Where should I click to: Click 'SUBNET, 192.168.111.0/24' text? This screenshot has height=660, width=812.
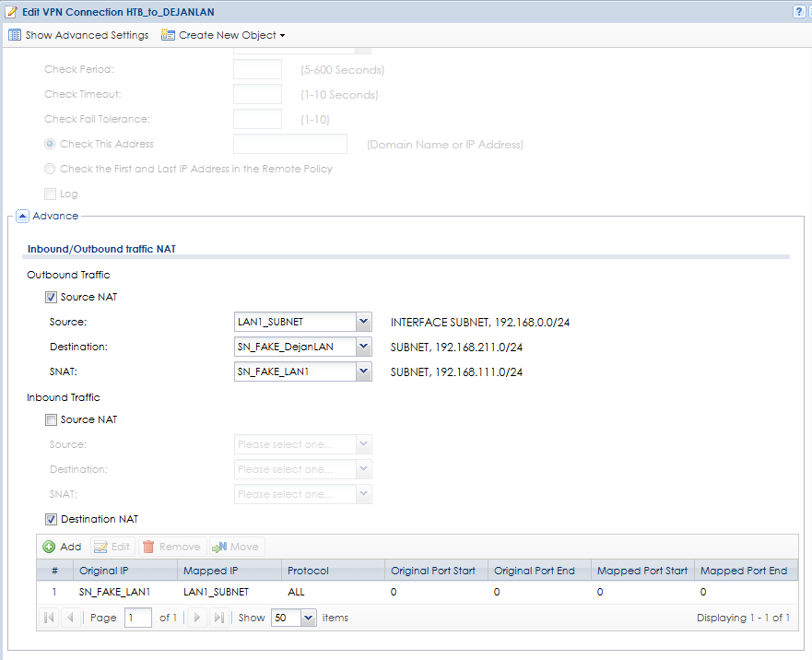tap(456, 372)
